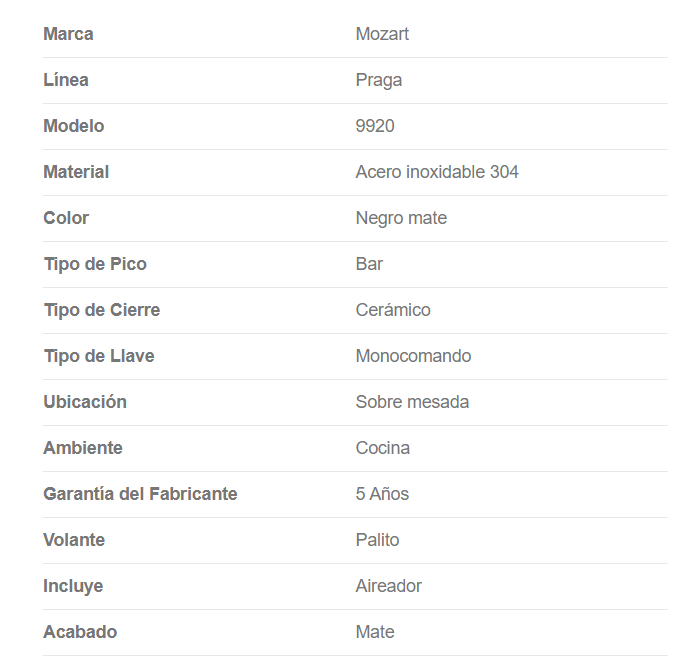
Task: Click the 'Acero inoxidable 304' material value
Action: point(437,172)
